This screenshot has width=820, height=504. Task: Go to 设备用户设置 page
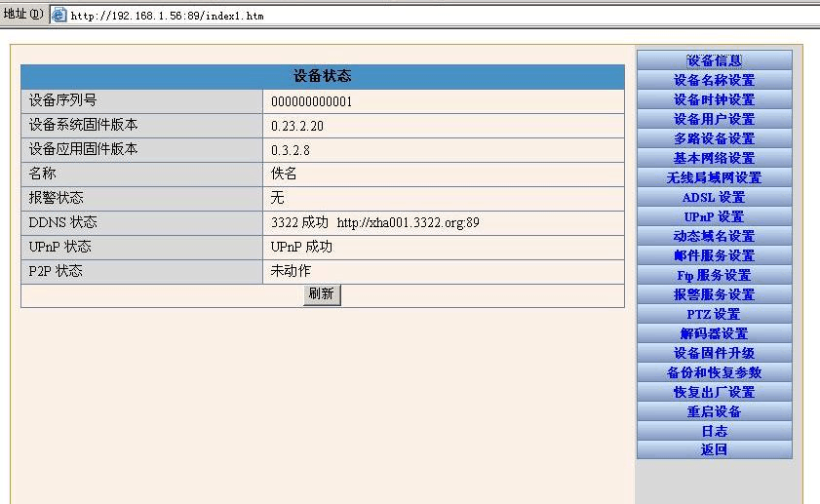[x=714, y=119]
